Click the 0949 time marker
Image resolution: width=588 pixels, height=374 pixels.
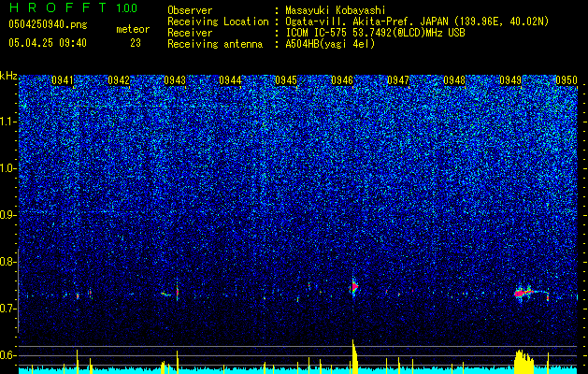coord(510,80)
